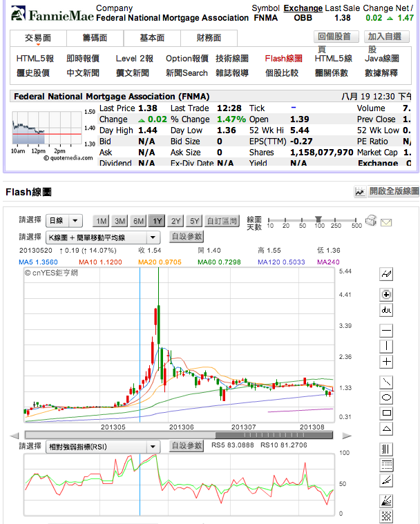Open the HTML5報 link
This screenshot has height=524, width=420.
point(35,59)
